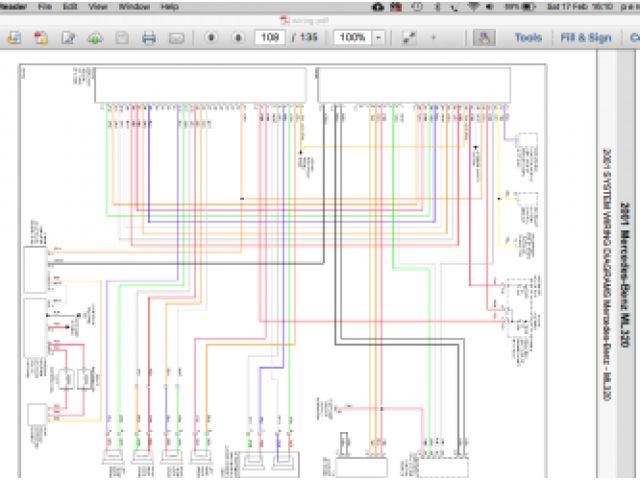Image resolution: width=640 pixels, height=480 pixels.
Task: Click the cloud upload toolbar icon
Action: [95, 38]
